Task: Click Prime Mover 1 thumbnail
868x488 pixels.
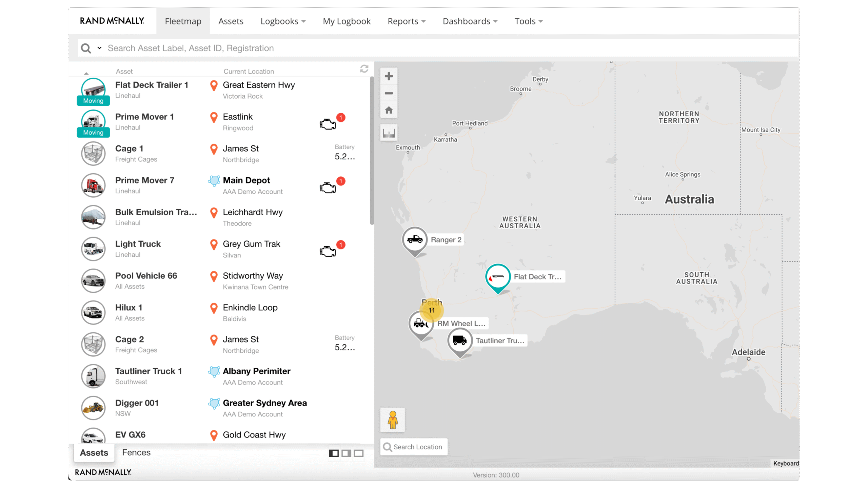Action: (93, 122)
